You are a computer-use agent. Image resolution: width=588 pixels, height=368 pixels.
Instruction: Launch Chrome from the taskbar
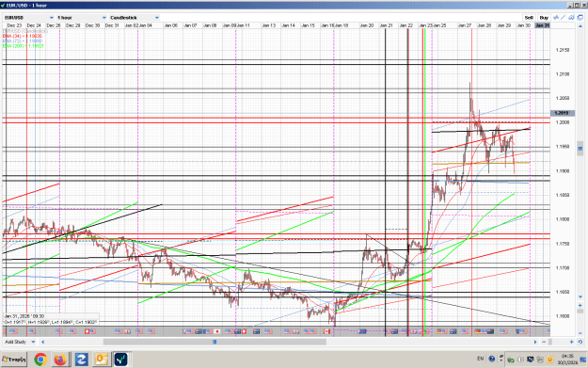point(40,360)
